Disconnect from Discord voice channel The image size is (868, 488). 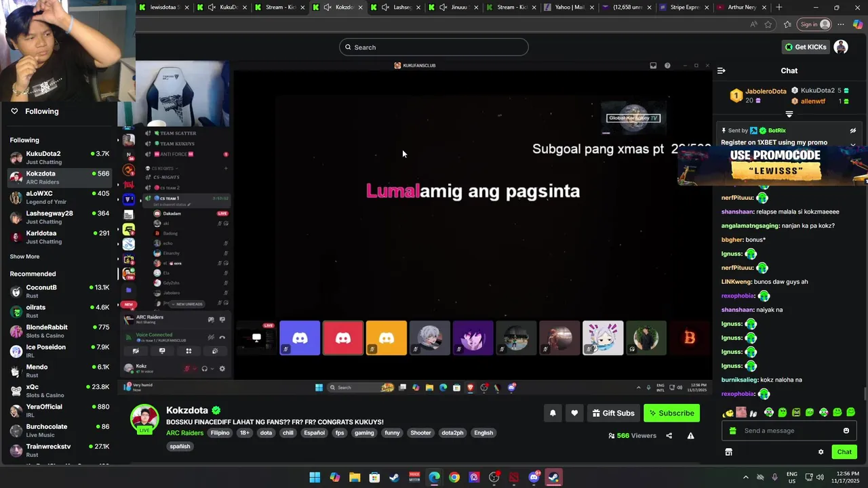click(222, 337)
